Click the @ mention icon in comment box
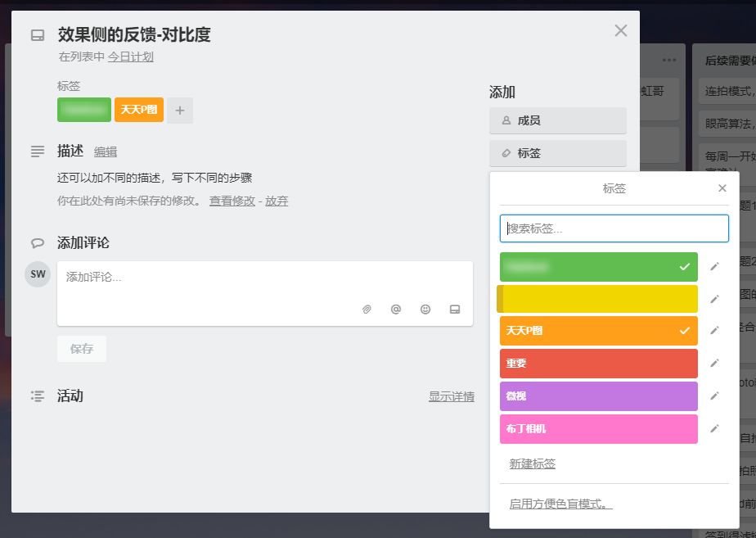The width and height of the screenshot is (756, 538). click(396, 310)
